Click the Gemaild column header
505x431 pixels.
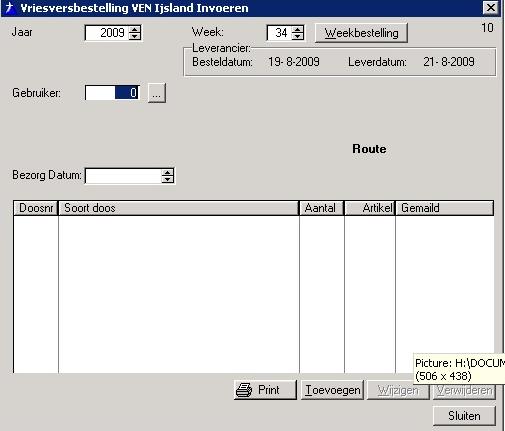(x=444, y=208)
